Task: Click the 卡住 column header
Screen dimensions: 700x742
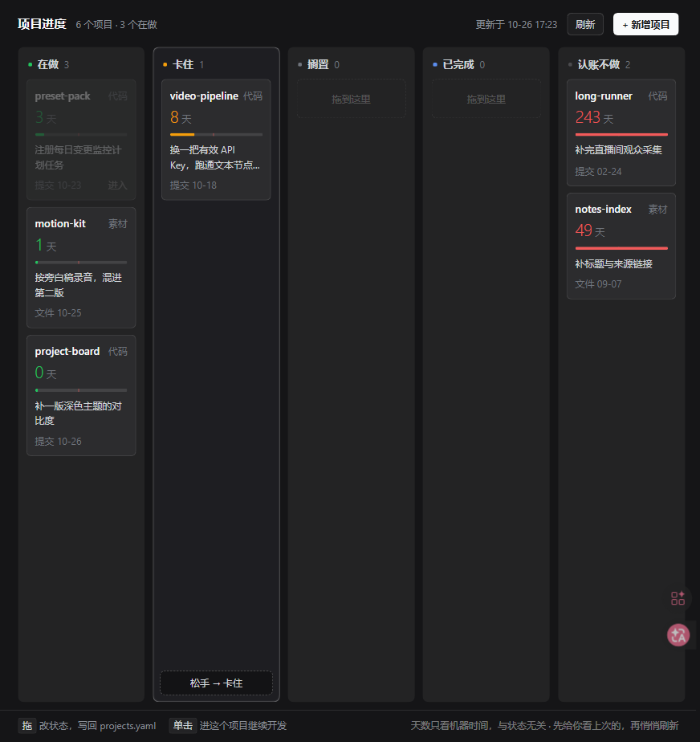Action: click(183, 64)
